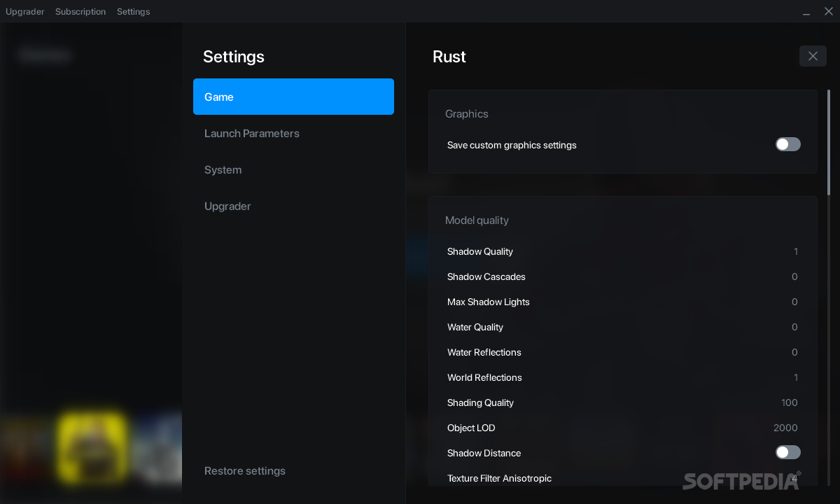The image size is (840, 504).
Task: Click the Rust panel title
Action: (x=449, y=57)
